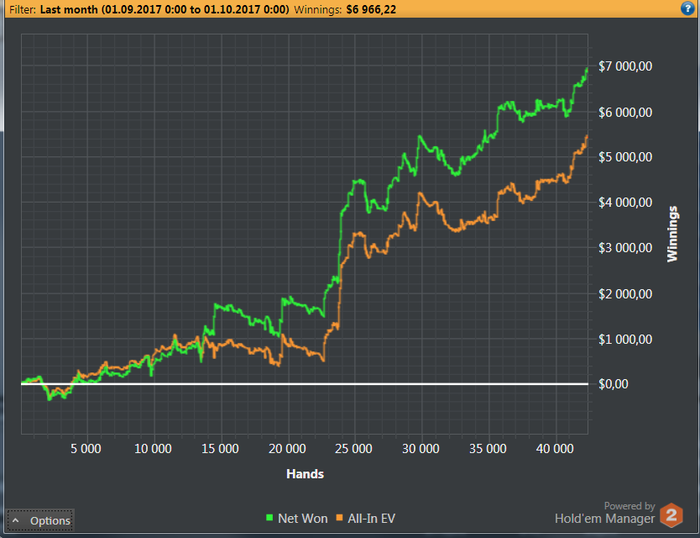Click the Hands axis title
The height and width of the screenshot is (538, 700).
tap(305, 474)
